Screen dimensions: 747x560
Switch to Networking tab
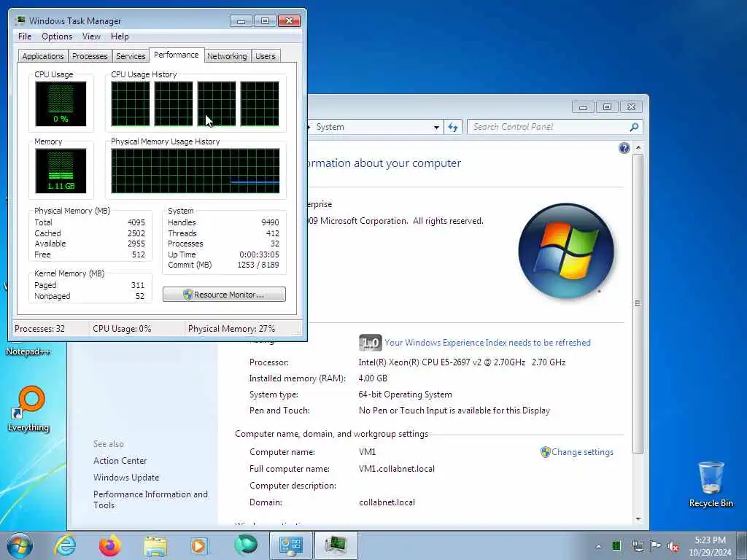(x=227, y=56)
